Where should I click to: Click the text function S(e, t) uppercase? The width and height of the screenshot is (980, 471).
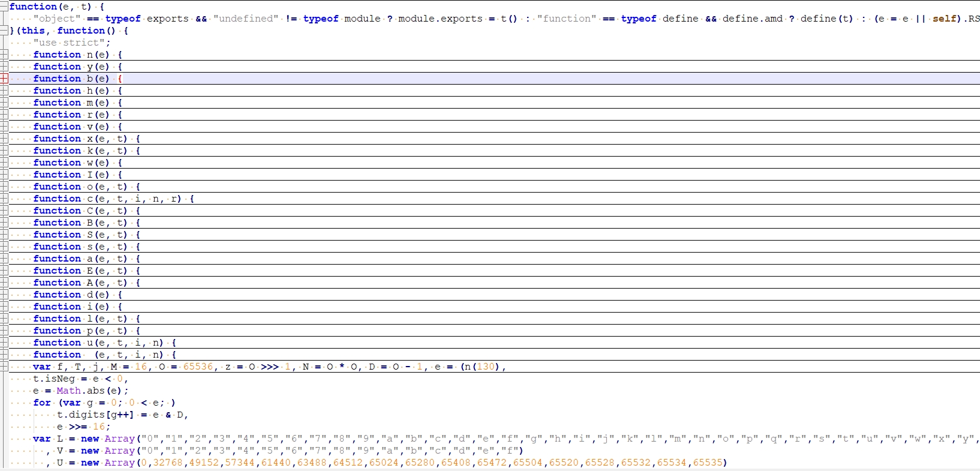pyautogui.click(x=81, y=235)
